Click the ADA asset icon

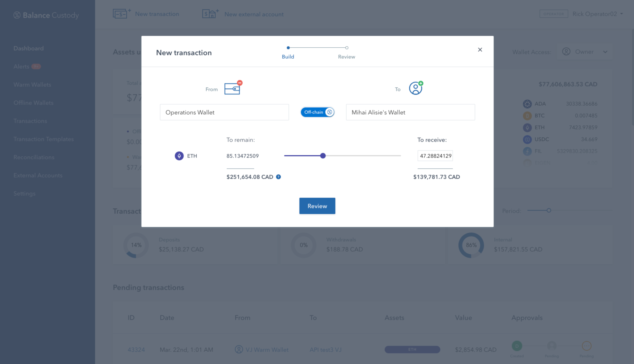[527, 104]
